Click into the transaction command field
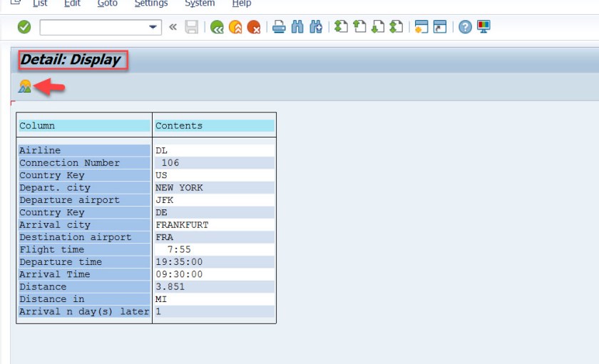 [x=93, y=27]
